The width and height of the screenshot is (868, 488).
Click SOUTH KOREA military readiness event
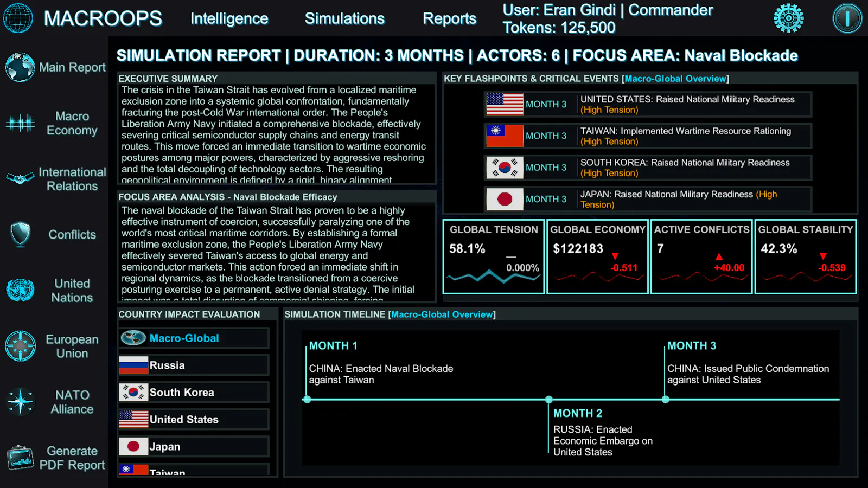[x=685, y=168]
